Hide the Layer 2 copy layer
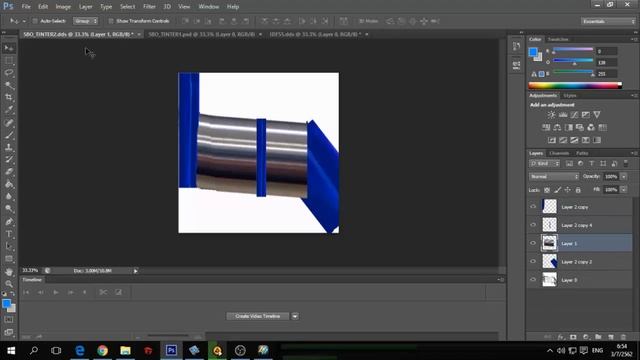 tap(533, 207)
